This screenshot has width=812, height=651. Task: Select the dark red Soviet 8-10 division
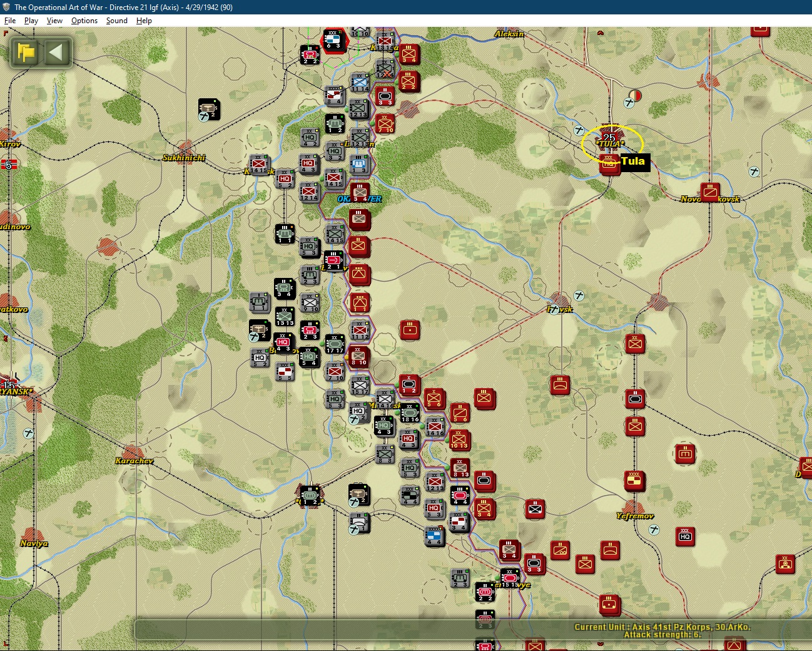click(x=358, y=356)
